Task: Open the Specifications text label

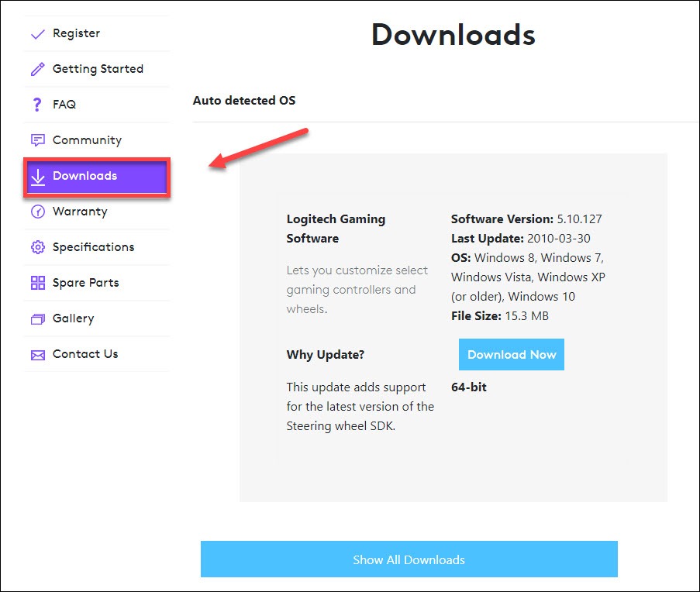Action: [93, 247]
